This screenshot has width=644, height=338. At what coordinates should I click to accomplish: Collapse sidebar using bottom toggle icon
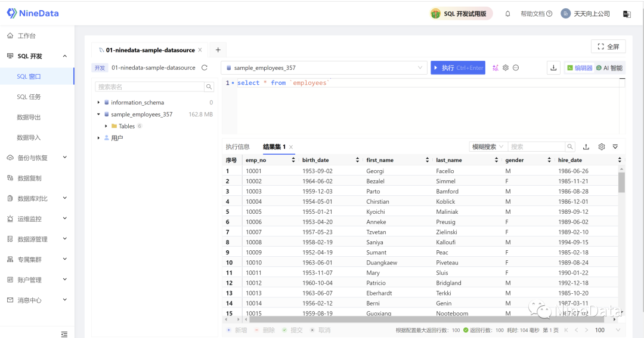tap(64, 334)
